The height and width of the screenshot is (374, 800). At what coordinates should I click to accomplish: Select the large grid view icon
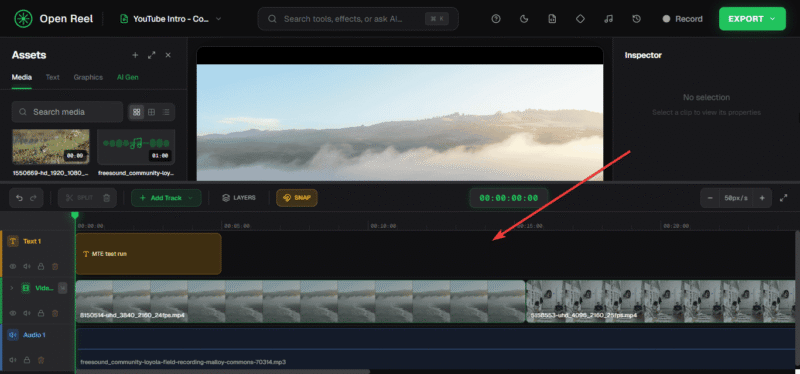pyautogui.click(x=136, y=112)
